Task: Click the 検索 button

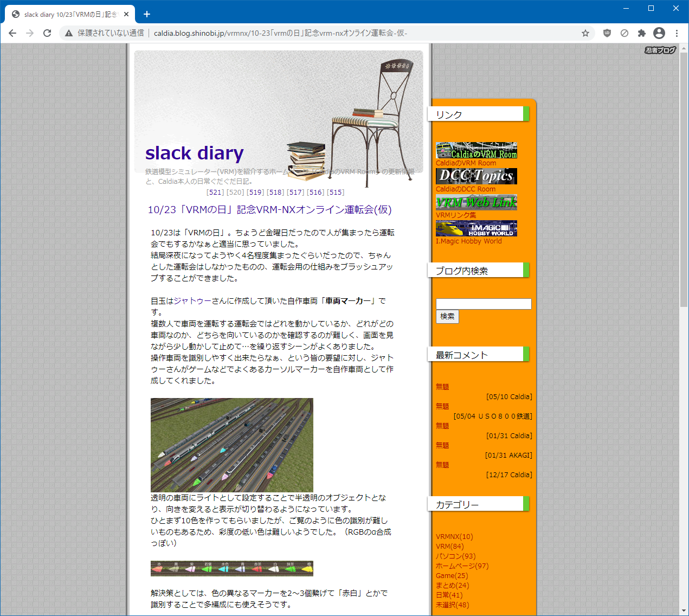Action: [447, 317]
